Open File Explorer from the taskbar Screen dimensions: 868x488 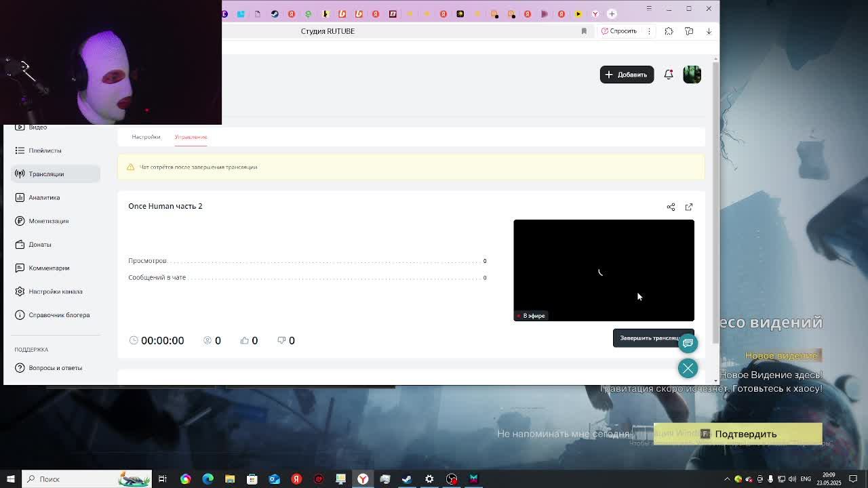click(230, 479)
